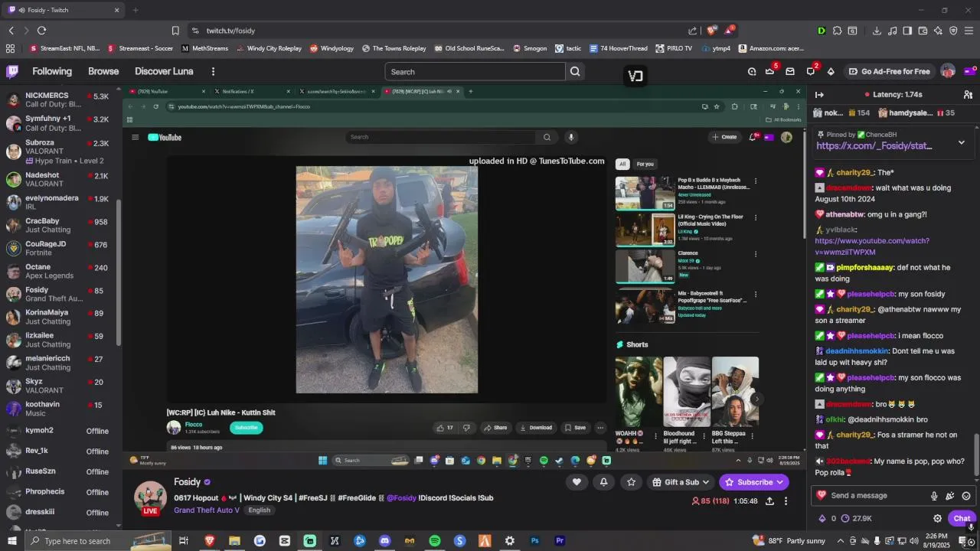Open the Old School RuneScape bookmark
Viewport: 980px width, 551px height.
pos(469,48)
